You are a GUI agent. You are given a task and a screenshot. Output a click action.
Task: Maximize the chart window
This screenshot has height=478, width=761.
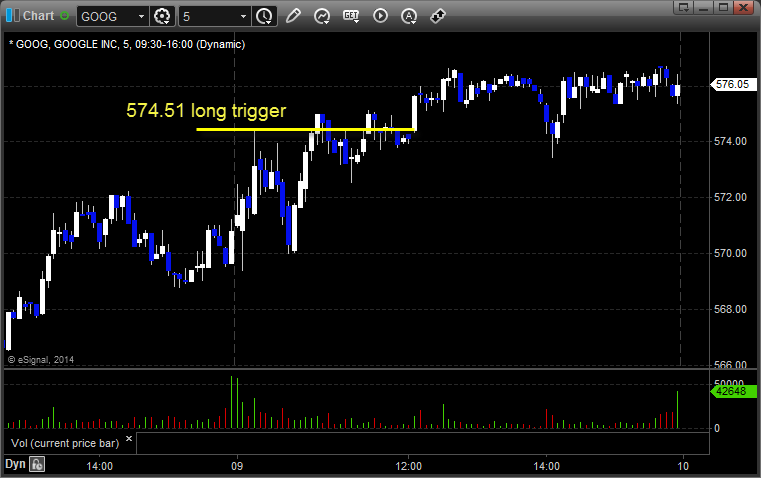[723, 7]
